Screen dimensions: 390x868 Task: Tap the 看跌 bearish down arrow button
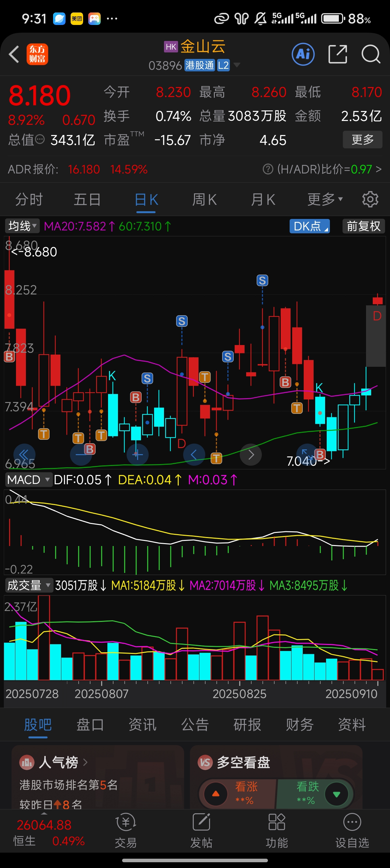336,794
